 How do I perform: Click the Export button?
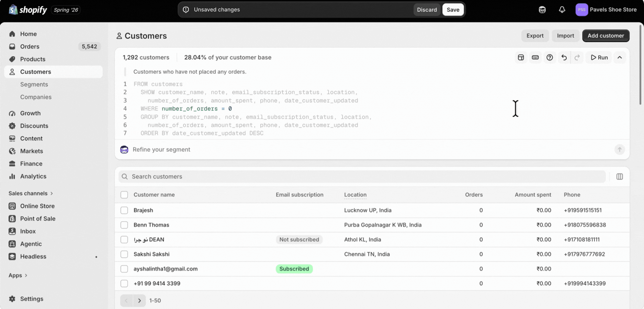535,36
